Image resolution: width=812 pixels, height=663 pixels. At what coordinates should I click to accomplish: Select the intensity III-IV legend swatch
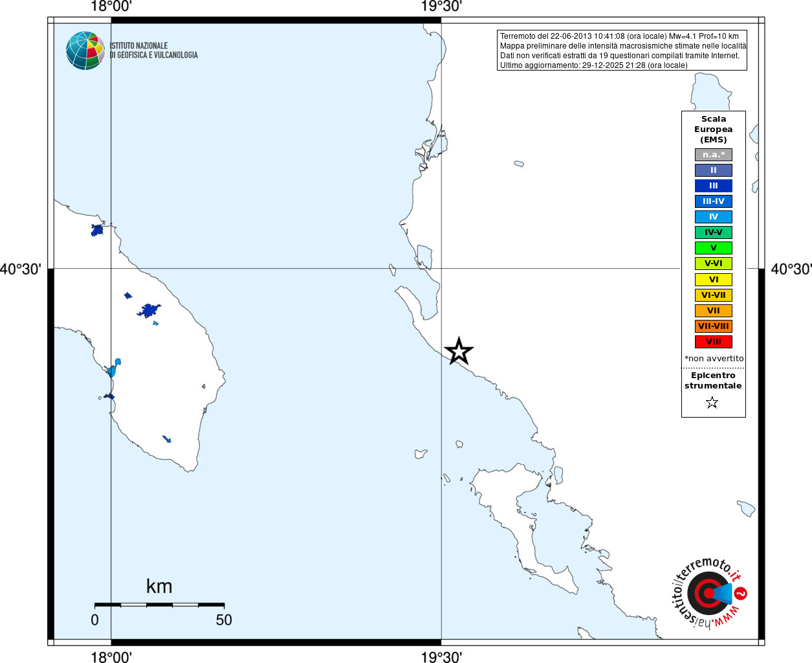[714, 201]
